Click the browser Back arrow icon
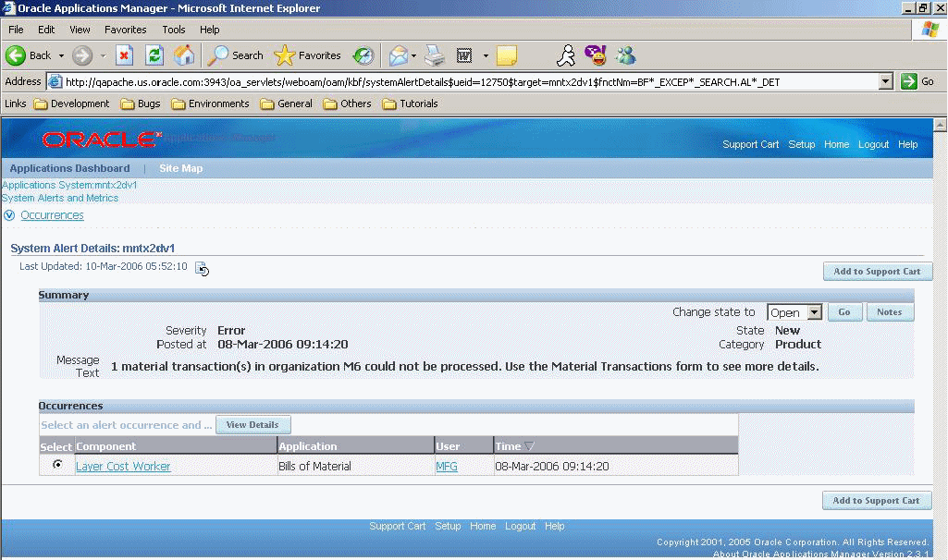This screenshot has width=948, height=560. [x=16, y=55]
